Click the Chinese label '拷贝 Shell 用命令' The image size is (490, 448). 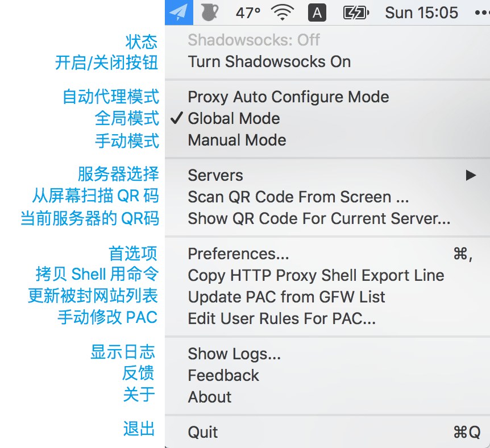[x=97, y=274]
